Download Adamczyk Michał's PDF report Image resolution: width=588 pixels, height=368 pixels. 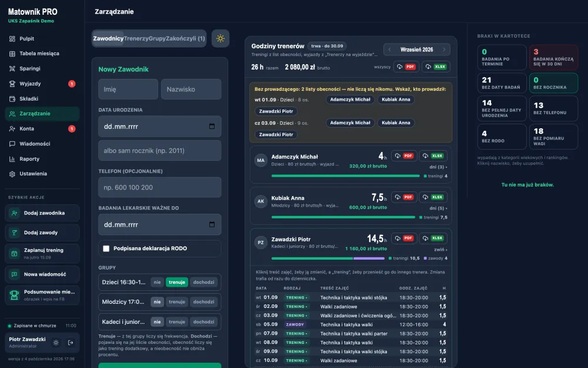tap(404, 156)
